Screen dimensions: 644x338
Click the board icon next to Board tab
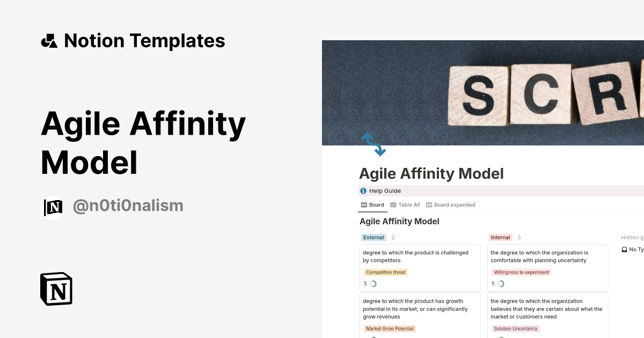pyautogui.click(x=363, y=204)
